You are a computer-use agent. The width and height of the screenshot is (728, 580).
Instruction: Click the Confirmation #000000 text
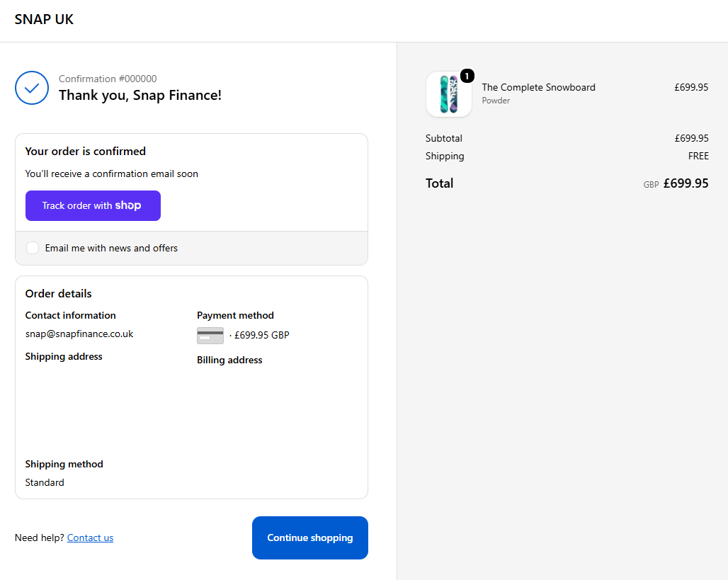108,79
